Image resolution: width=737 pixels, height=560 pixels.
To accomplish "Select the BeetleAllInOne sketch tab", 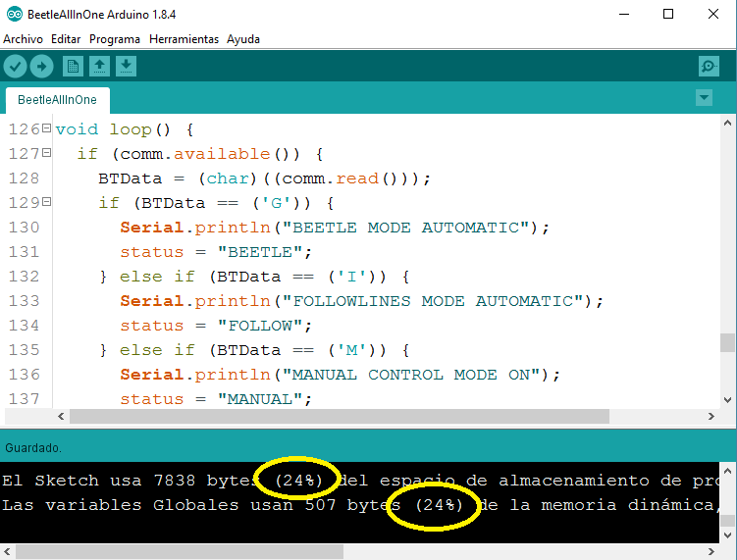I will (57, 100).
